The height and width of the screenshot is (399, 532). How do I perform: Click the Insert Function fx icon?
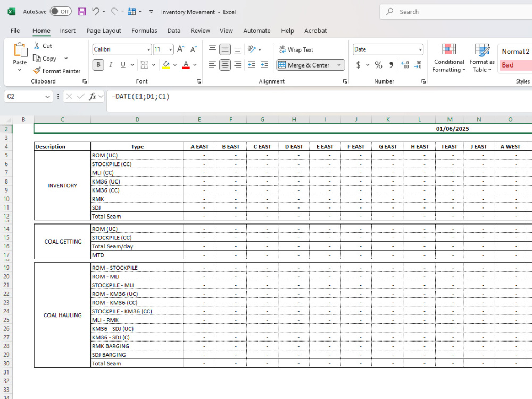[92, 96]
